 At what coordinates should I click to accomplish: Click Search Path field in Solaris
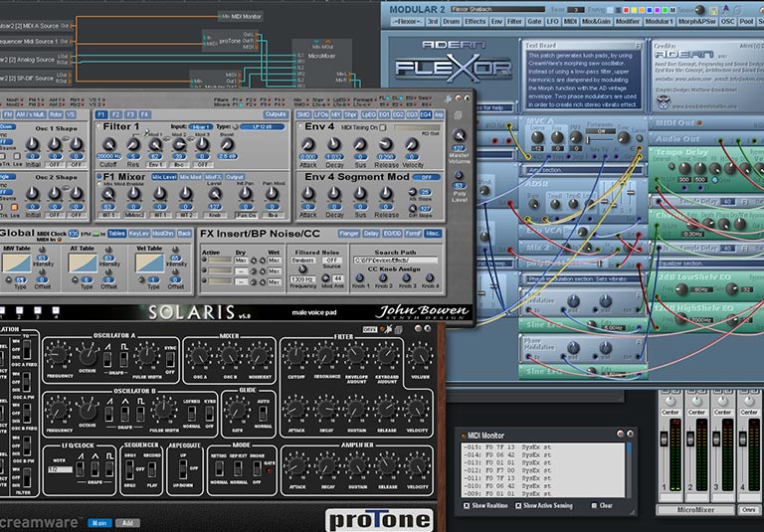point(395,261)
